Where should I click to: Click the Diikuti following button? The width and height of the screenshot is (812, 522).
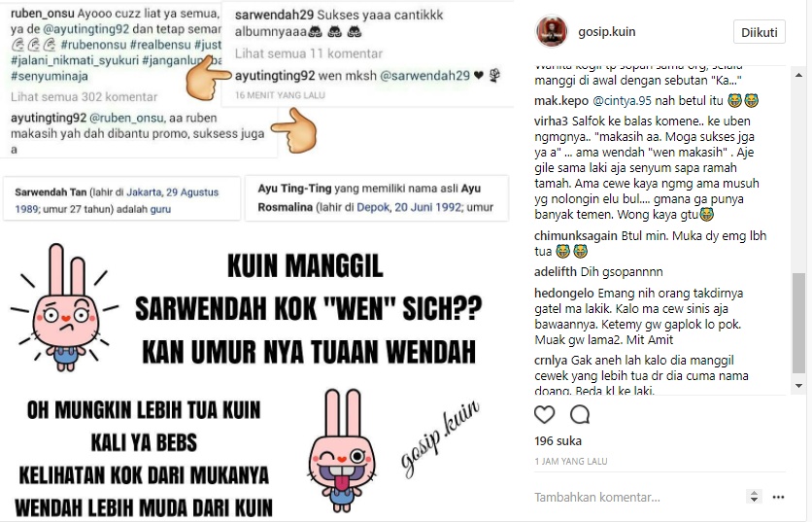tap(760, 32)
